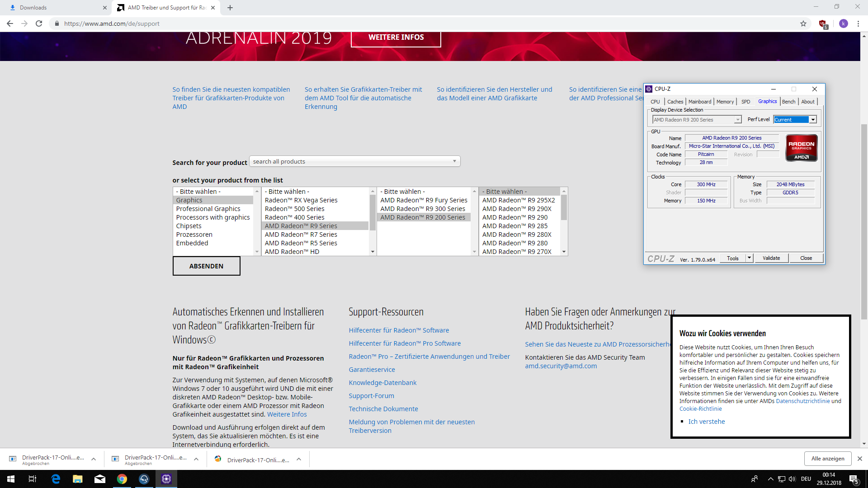Expand the Tools dropdown arrow in CPU-Z
This screenshot has height=488, width=868.
[x=749, y=258]
